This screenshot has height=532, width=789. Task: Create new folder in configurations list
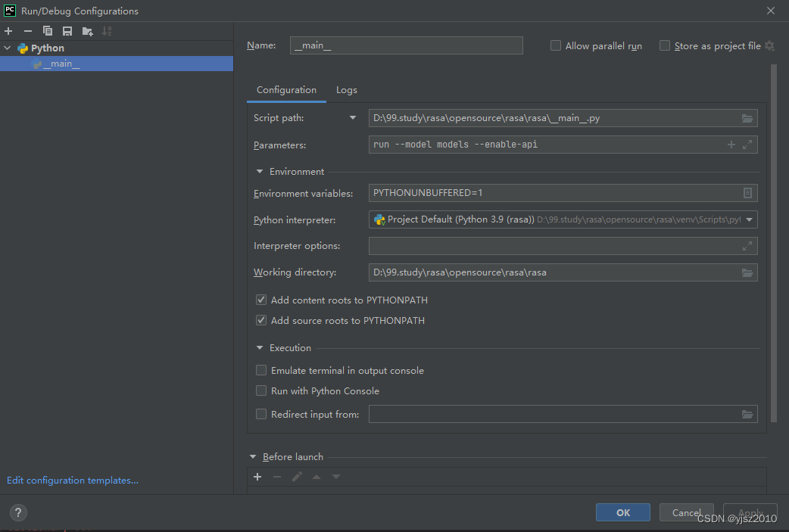pos(88,31)
